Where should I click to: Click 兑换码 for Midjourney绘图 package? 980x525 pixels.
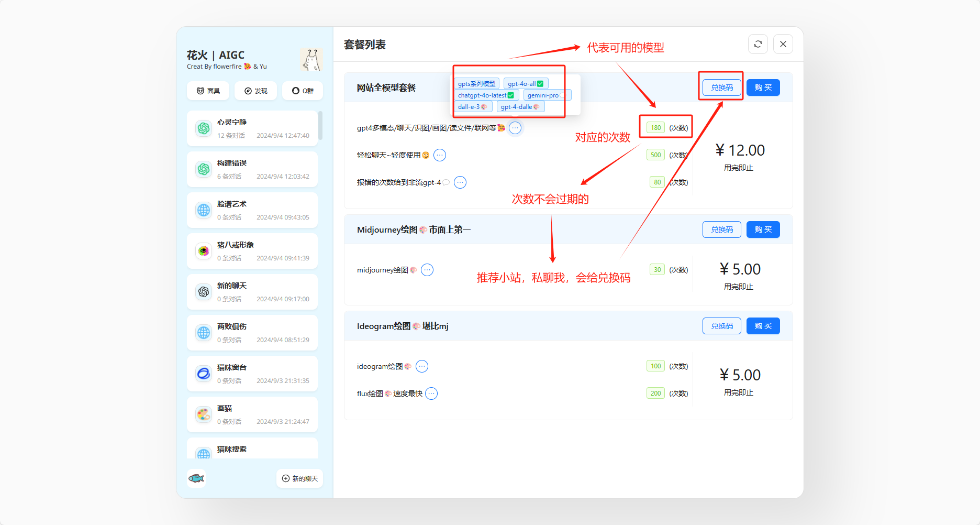(722, 229)
